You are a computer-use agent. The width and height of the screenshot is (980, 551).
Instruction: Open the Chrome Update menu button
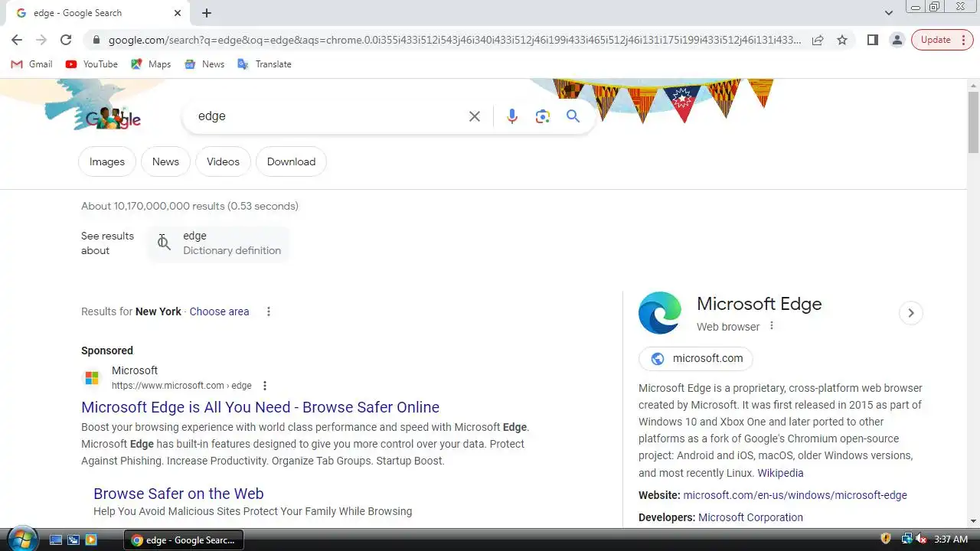click(942, 40)
